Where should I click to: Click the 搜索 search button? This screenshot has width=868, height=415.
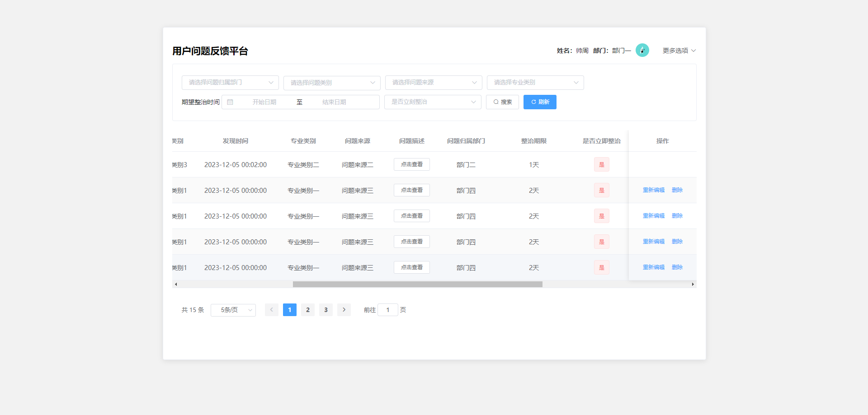pyautogui.click(x=502, y=102)
